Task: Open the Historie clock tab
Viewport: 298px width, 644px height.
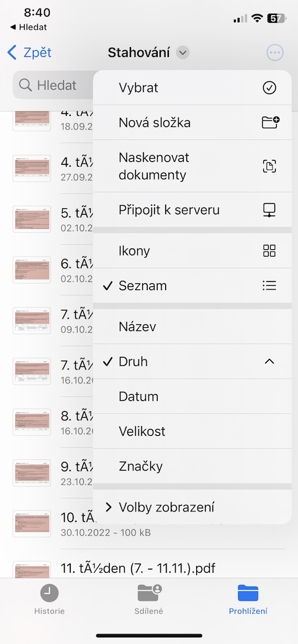Action: tap(50, 599)
